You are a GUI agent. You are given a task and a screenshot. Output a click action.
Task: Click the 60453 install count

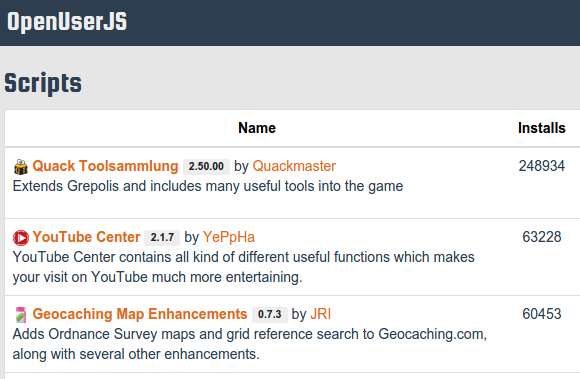point(542,314)
